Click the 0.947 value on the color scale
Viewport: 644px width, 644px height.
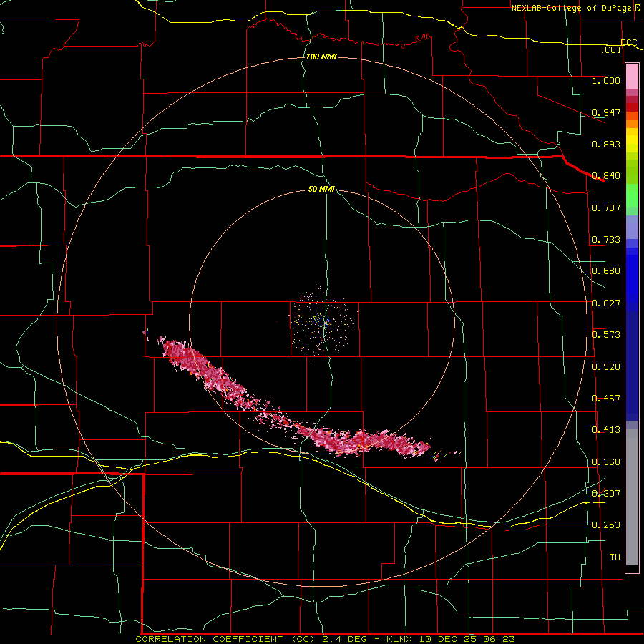(x=606, y=112)
